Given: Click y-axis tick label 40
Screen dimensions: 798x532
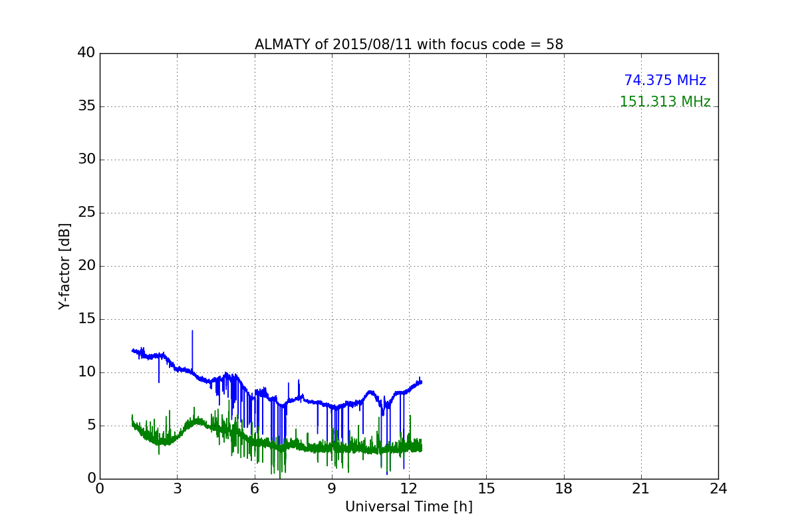Looking at the screenshot, I should click(86, 53).
